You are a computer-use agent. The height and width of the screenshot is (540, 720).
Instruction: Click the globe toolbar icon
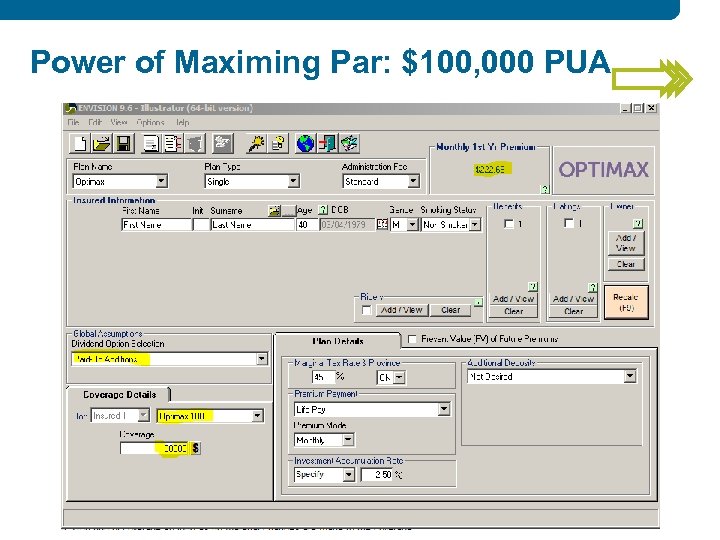[x=305, y=144]
